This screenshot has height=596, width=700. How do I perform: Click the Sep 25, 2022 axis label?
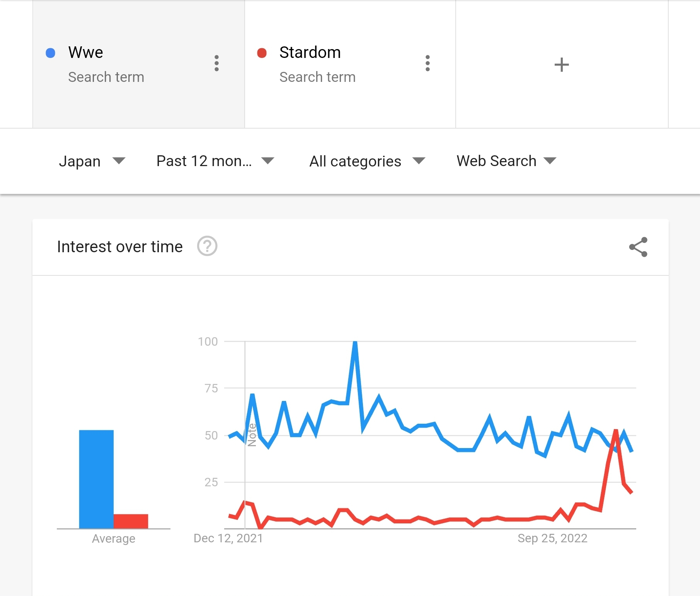tap(552, 538)
